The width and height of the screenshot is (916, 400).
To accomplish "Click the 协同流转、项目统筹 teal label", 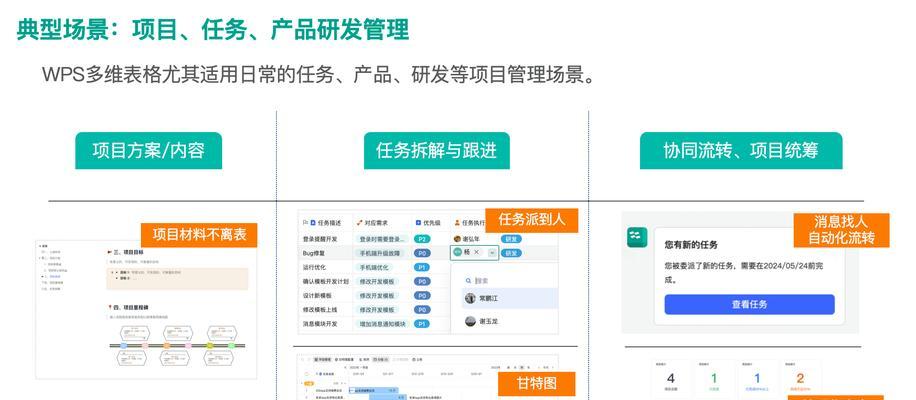I will 741,151.
